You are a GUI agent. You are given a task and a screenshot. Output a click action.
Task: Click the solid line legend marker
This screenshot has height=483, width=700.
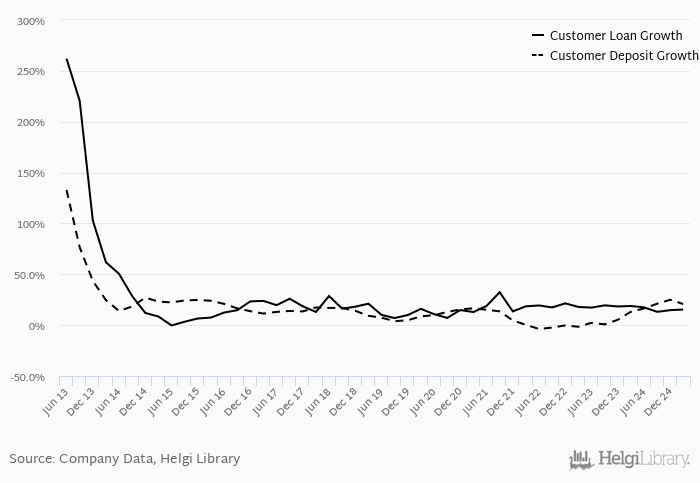538,35
